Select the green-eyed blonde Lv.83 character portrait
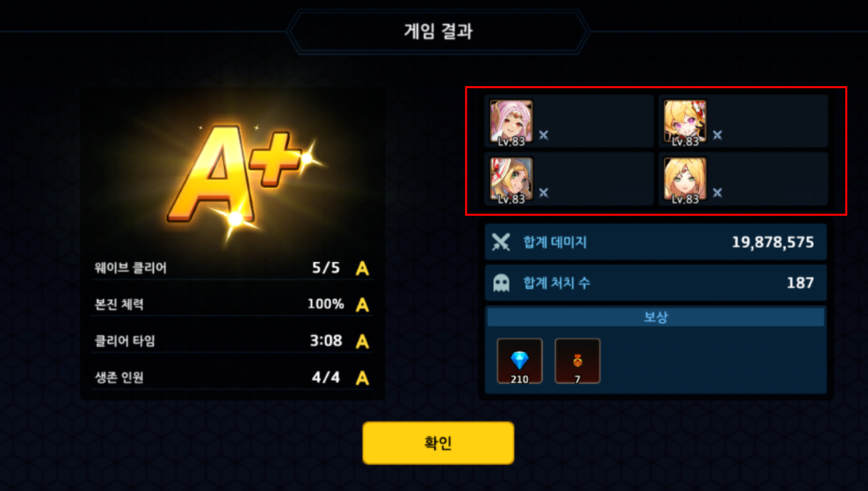 686,180
